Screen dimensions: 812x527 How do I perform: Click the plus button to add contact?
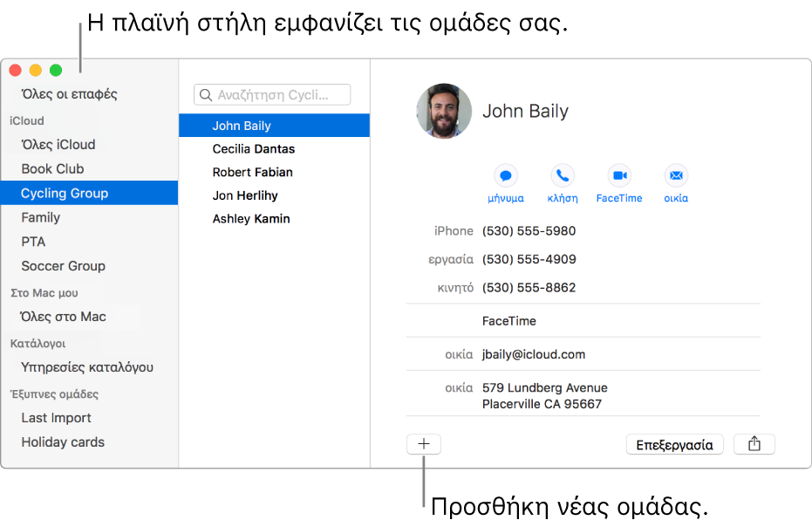(x=424, y=444)
